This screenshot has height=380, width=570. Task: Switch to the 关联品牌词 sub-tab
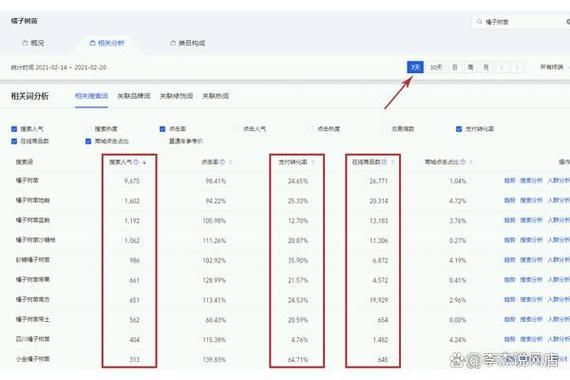(134, 96)
